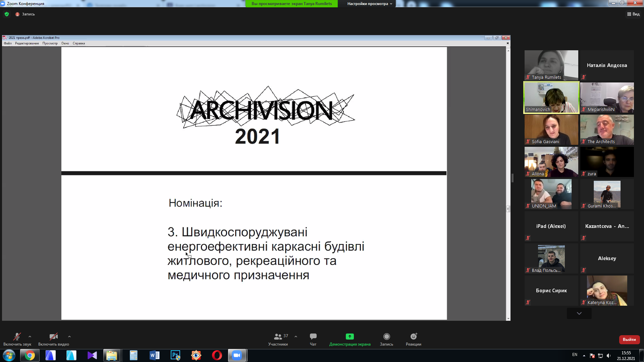Unmute microphone with Включить звук
Viewport: 644px width, 362px height.
[17, 339]
